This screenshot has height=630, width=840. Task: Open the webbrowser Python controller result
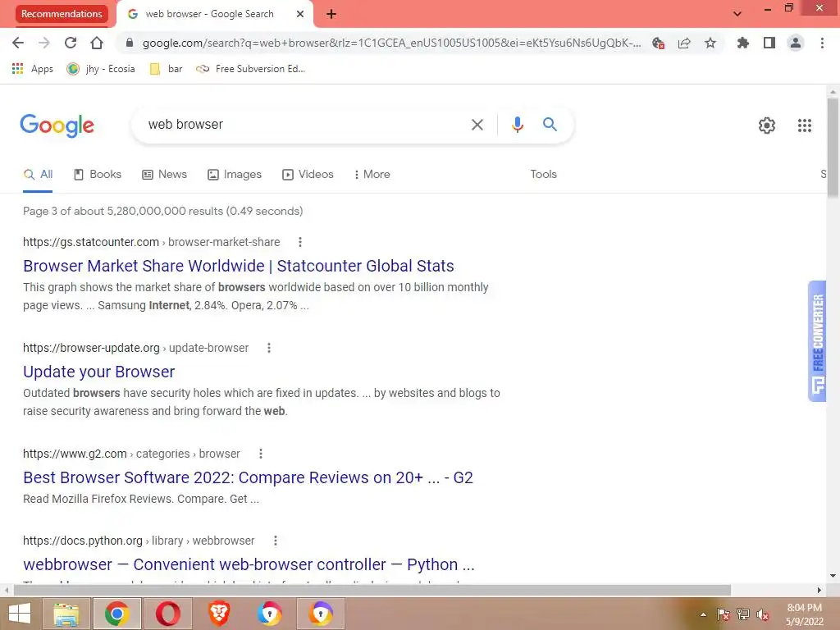tap(249, 564)
